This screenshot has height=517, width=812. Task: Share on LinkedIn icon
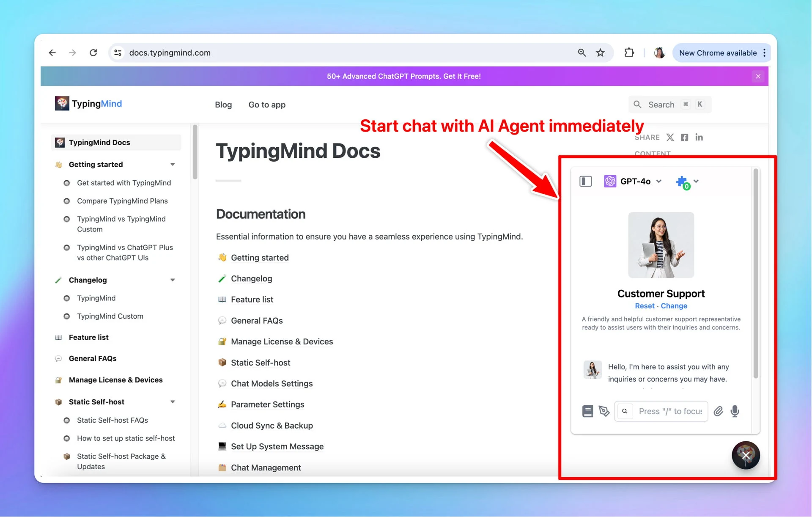[x=699, y=137]
